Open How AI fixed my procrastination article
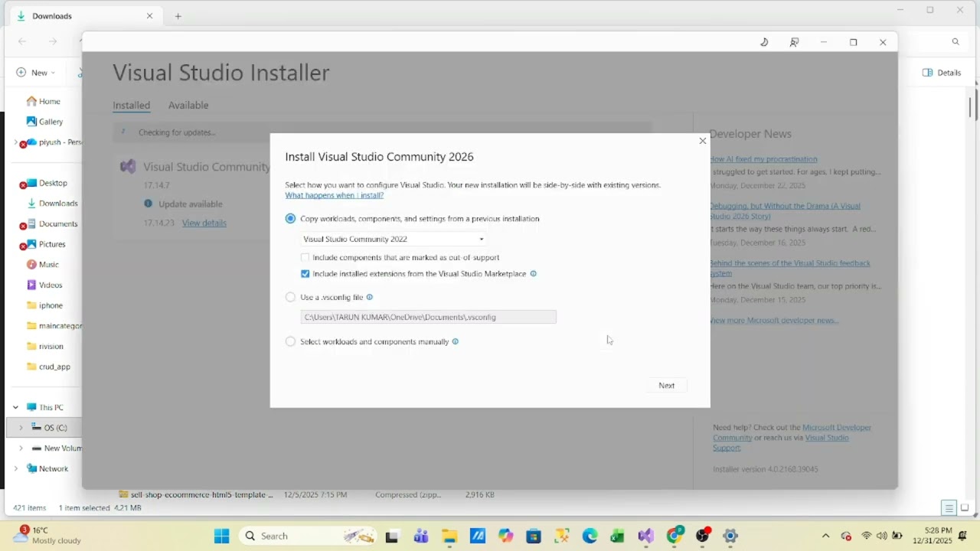 coord(763,159)
